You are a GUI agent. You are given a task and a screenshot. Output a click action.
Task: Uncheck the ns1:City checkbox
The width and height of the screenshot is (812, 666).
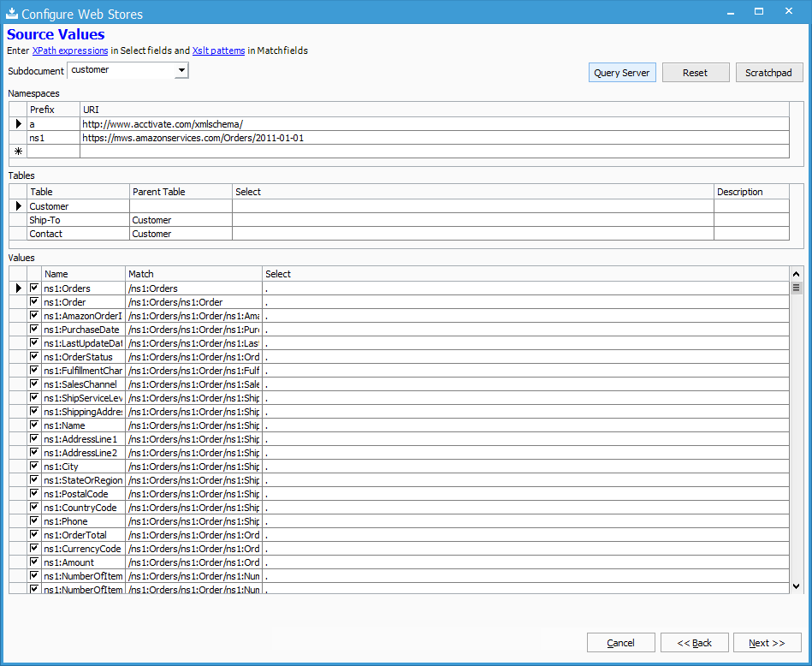34,466
